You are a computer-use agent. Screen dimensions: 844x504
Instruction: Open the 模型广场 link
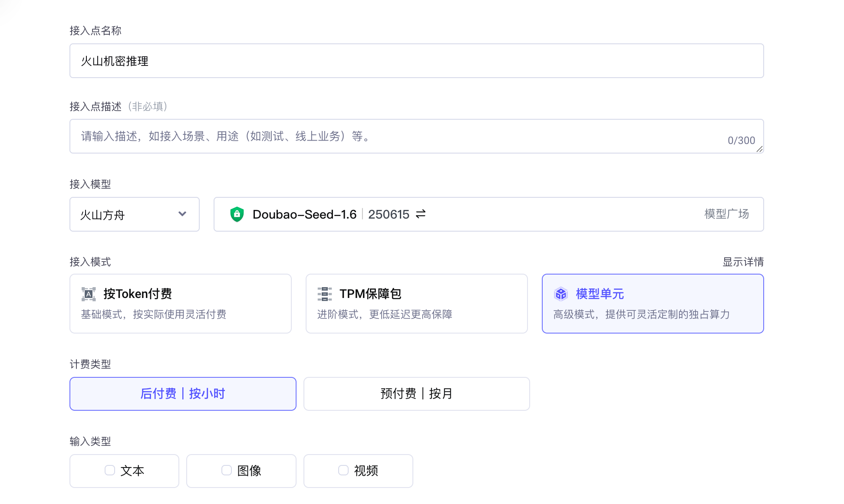coord(726,214)
